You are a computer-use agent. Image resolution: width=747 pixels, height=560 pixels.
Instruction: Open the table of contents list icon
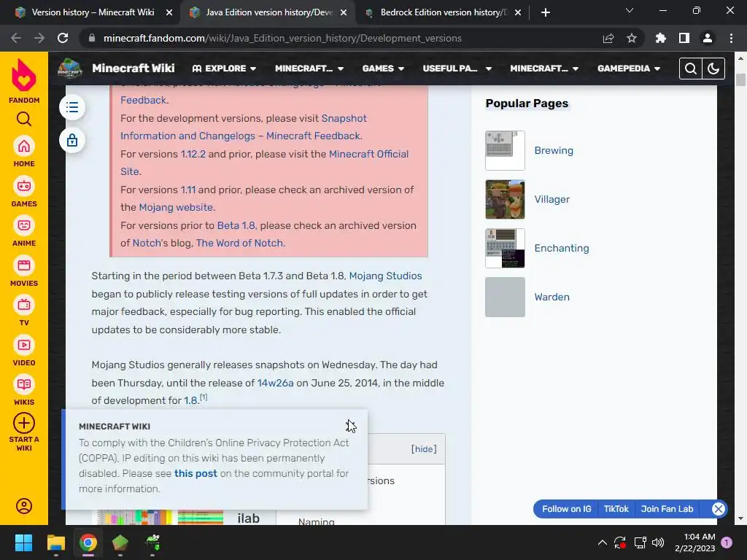(72, 107)
